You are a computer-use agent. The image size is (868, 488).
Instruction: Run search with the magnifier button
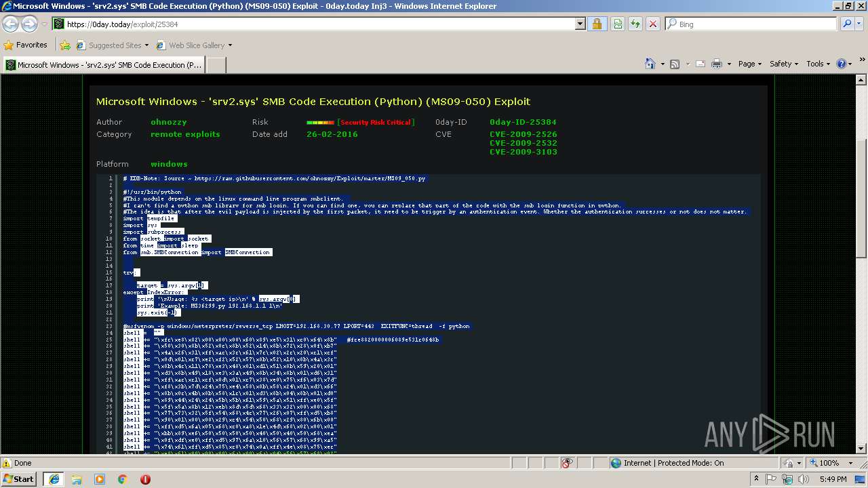(x=846, y=24)
